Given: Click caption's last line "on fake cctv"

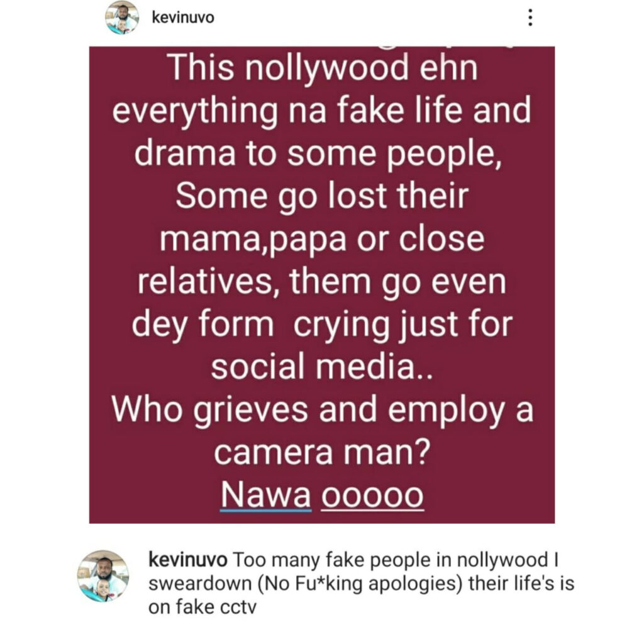Looking at the screenshot, I should tap(202, 607).
